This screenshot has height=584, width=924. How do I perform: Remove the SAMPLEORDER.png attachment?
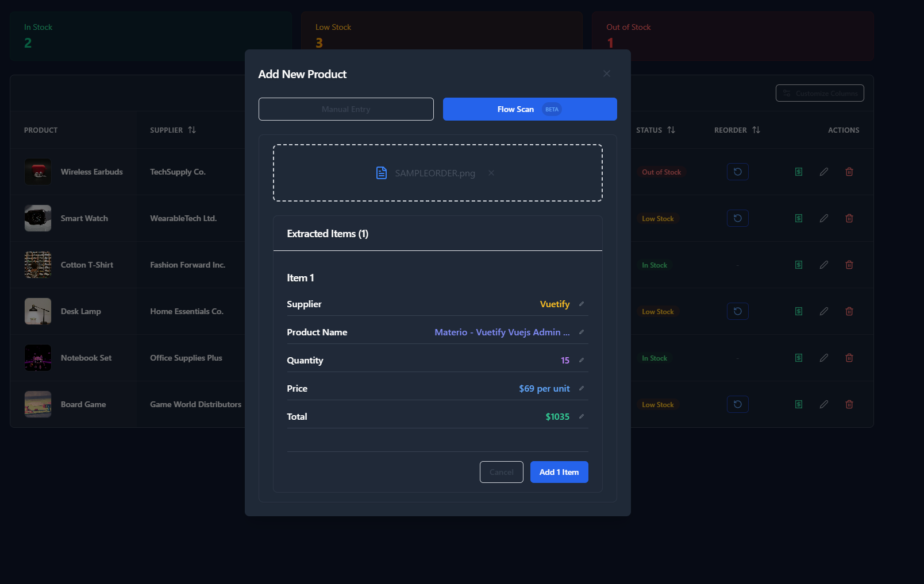[x=491, y=173]
